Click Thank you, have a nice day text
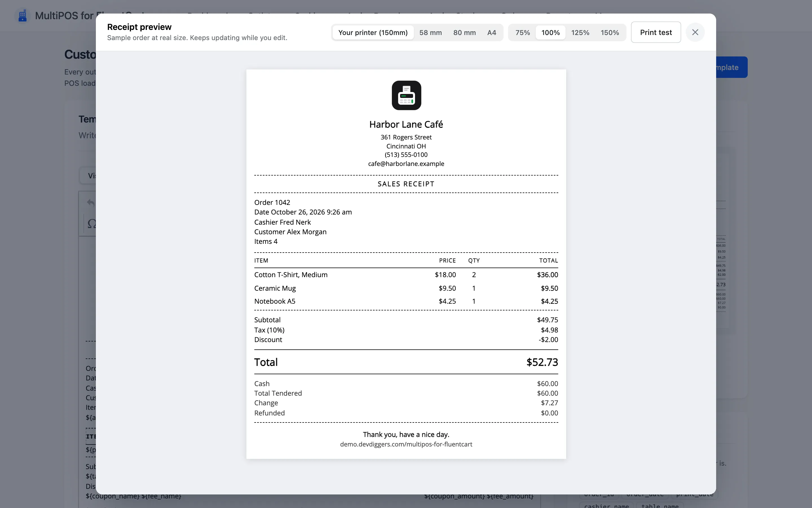Image resolution: width=812 pixels, height=508 pixels. click(x=406, y=434)
